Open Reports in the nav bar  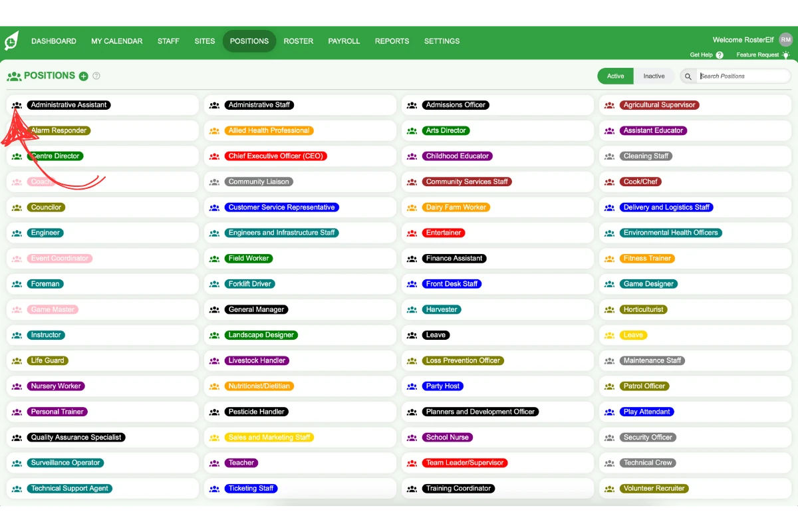(x=392, y=41)
